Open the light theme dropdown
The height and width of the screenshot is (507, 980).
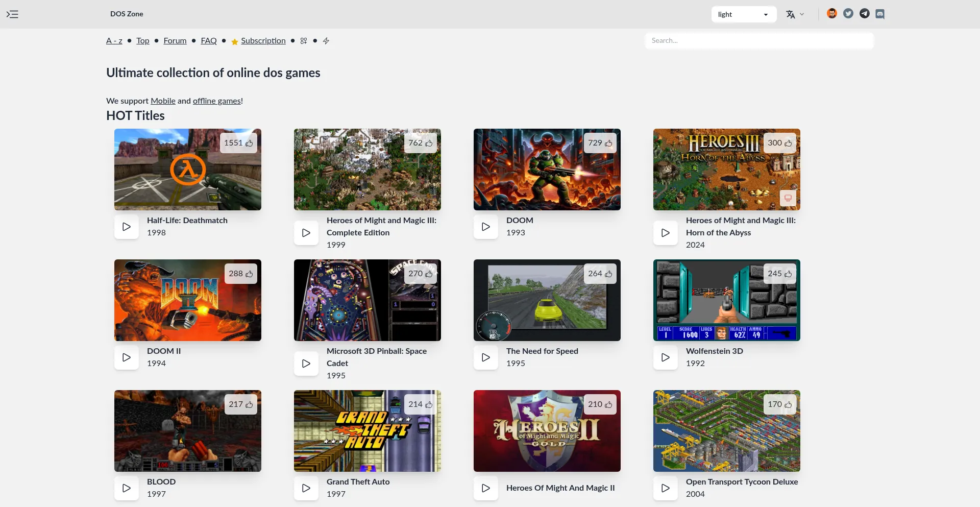click(x=744, y=14)
